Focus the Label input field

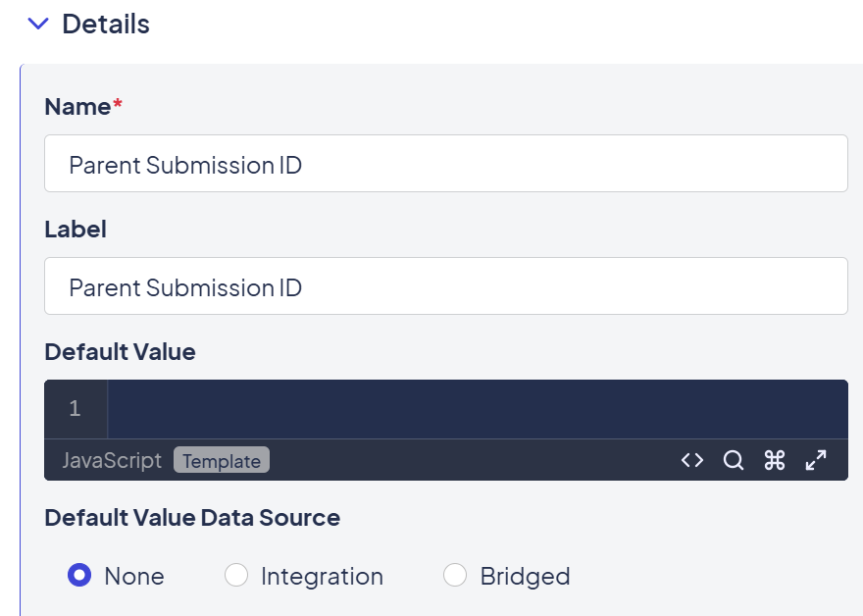coord(446,286)
